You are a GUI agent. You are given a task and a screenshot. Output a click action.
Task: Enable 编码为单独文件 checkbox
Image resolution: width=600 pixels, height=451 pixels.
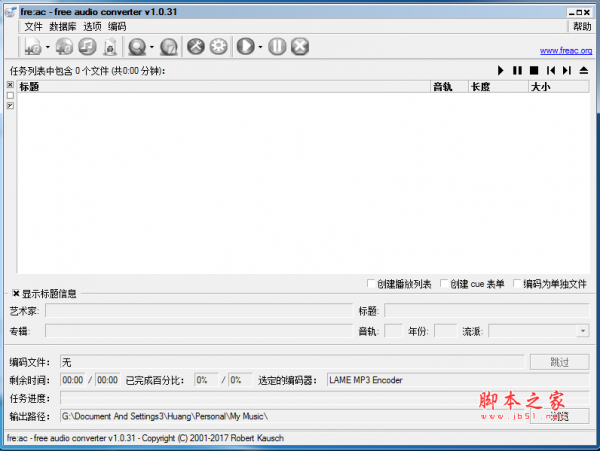(517, 283)
